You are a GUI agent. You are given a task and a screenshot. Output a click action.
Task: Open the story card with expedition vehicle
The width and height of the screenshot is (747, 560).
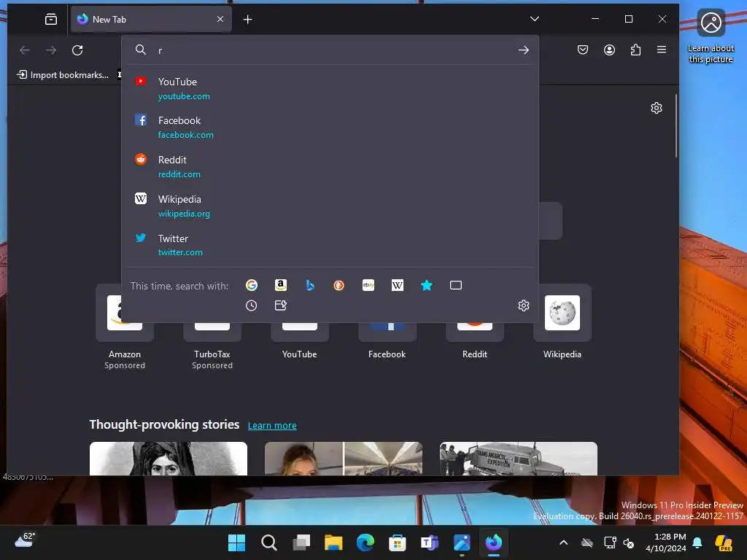(x=519, y=459)
